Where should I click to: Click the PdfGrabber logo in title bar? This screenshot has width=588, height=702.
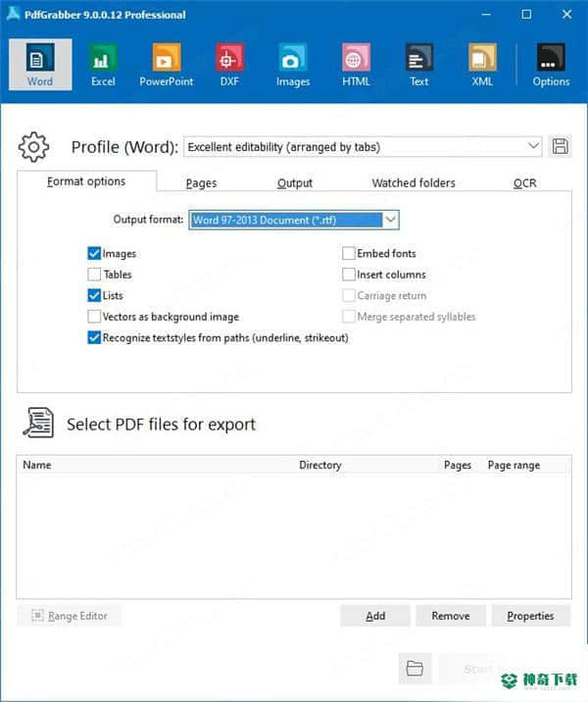pos(13,14)
